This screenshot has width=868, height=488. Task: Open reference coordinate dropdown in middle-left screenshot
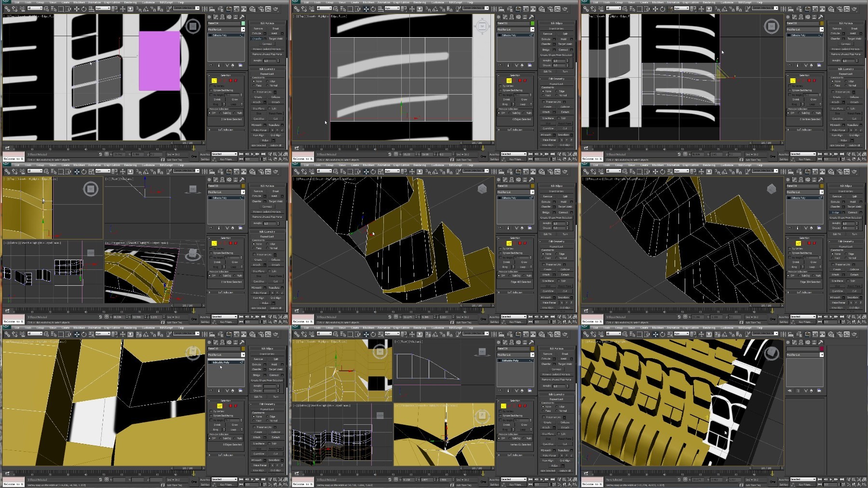103,171
